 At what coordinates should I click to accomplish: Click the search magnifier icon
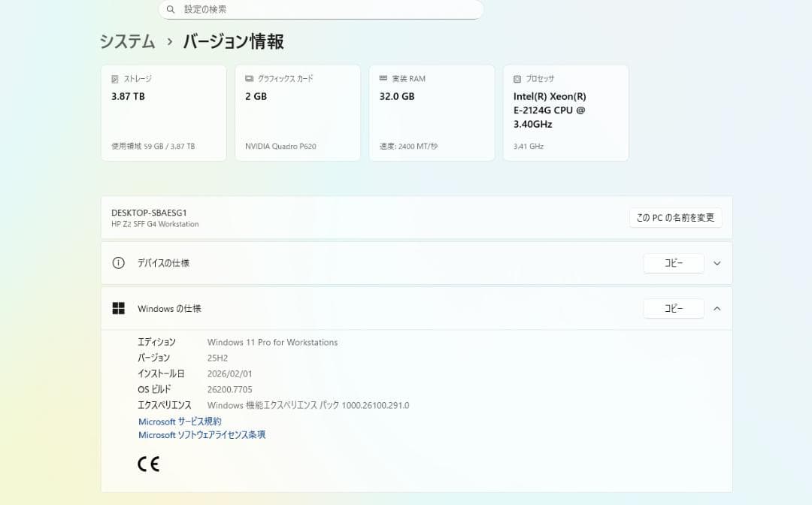[x=171, y=9]
